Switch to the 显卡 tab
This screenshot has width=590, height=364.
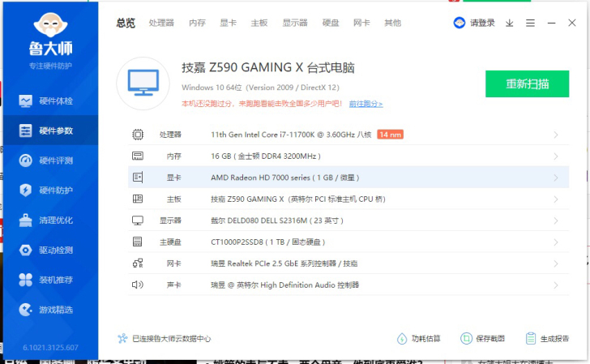point(228,23)
